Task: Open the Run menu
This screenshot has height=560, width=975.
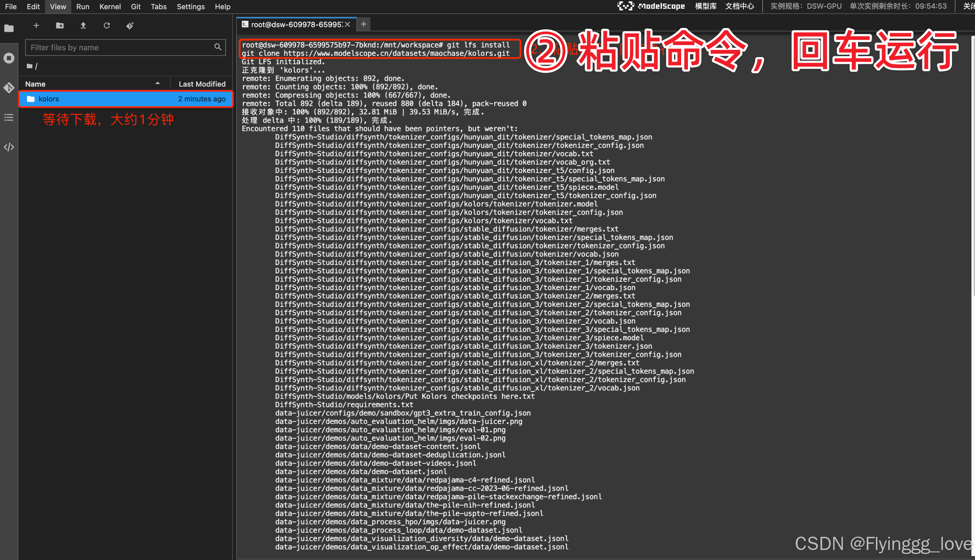Action: pyautogui.click(x=83, y=6)
